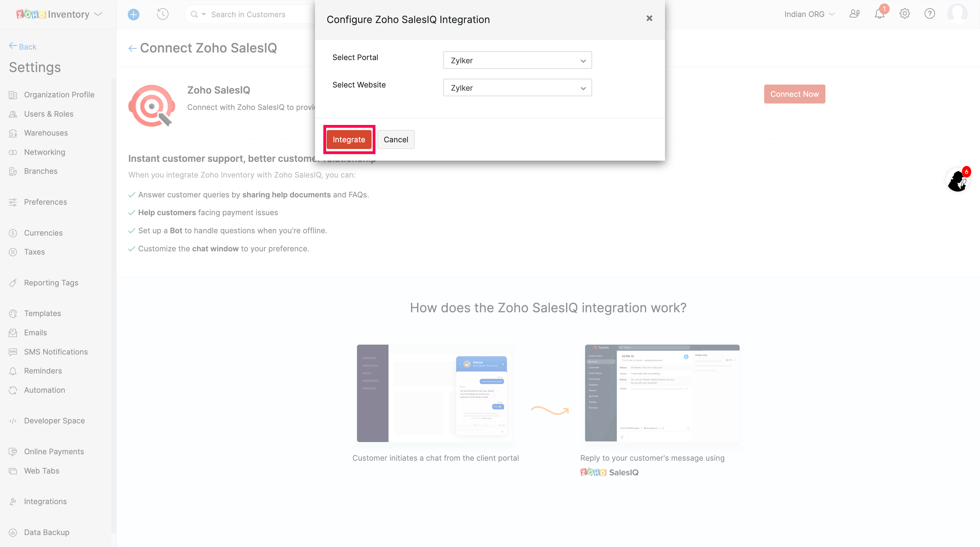This screenshot has width=980, height=547.
Task: Click the Search in Customers field
Action: pyautogui.click(x=259, y=15)
